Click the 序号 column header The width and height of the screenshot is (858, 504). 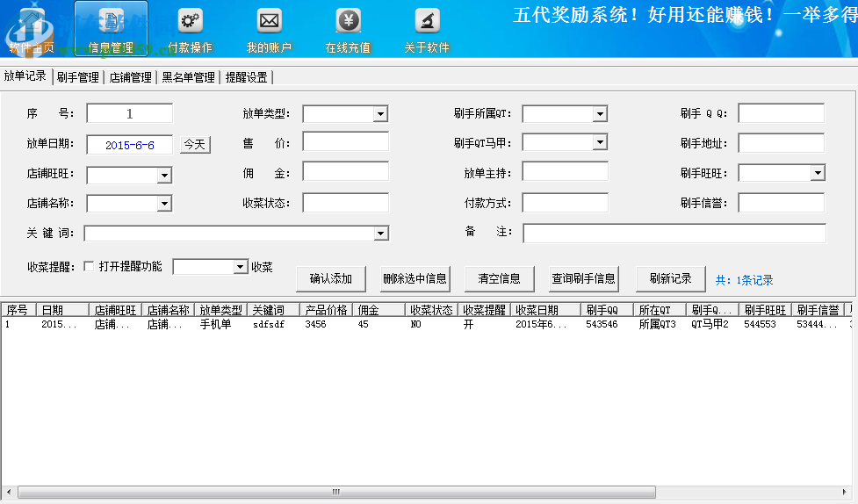(18, 310)
